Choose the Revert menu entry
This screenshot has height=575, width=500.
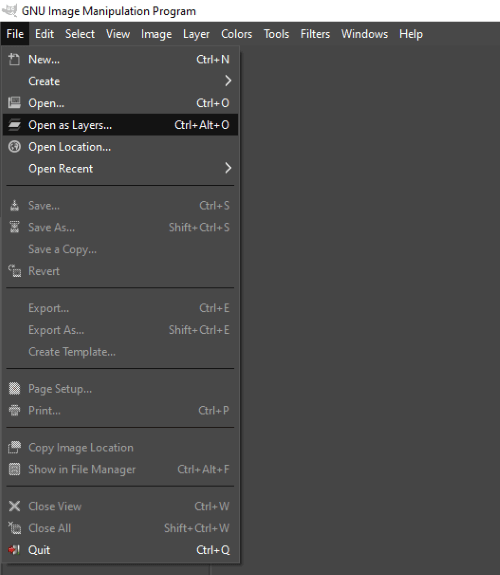(120, 271)
